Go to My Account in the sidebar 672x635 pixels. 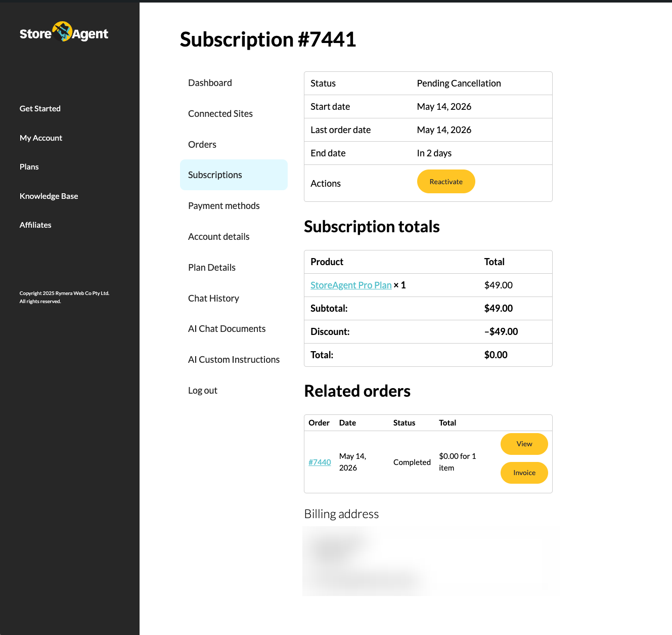[x=41, y=138]
